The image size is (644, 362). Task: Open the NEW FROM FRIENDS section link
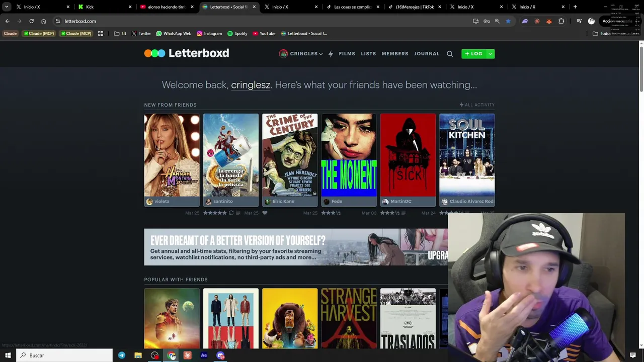(x=170, y=105)
